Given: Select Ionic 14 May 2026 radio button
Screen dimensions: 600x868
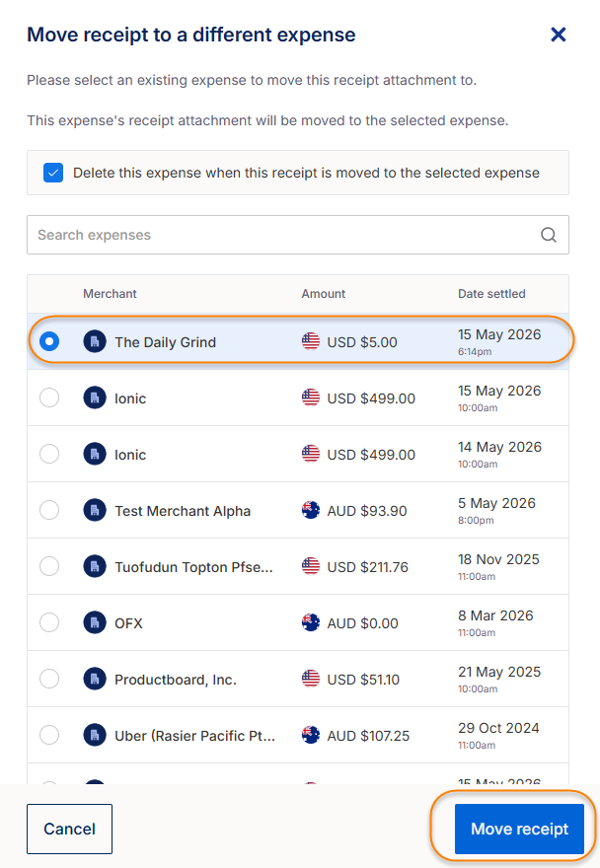Looking at the screenshot, I should click(x=49, y=454).
